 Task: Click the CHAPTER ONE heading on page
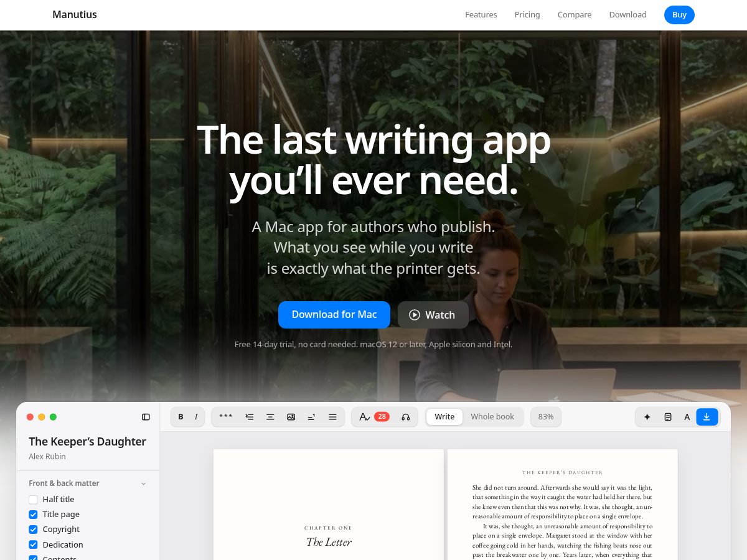click(x=328, y=528)
